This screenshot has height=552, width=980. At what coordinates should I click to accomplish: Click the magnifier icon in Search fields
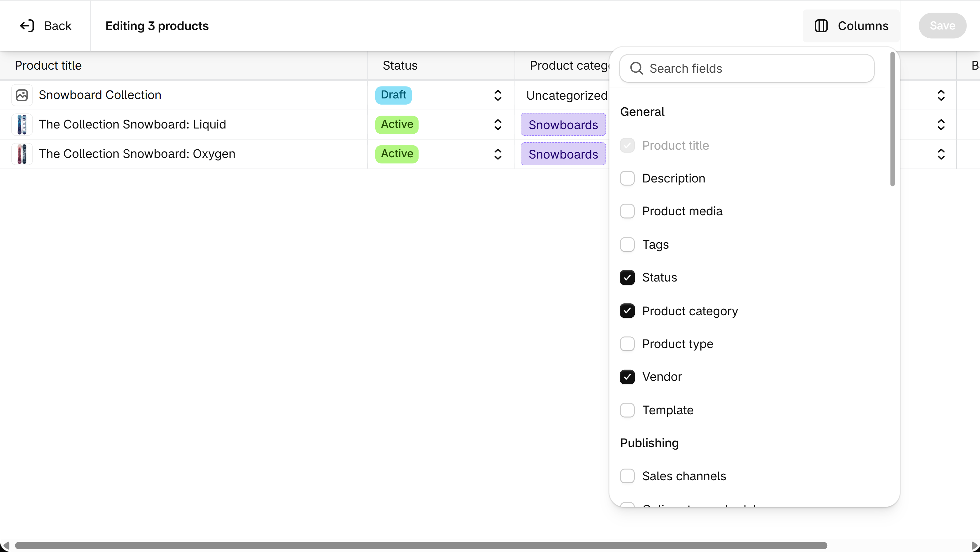[637, 68]
